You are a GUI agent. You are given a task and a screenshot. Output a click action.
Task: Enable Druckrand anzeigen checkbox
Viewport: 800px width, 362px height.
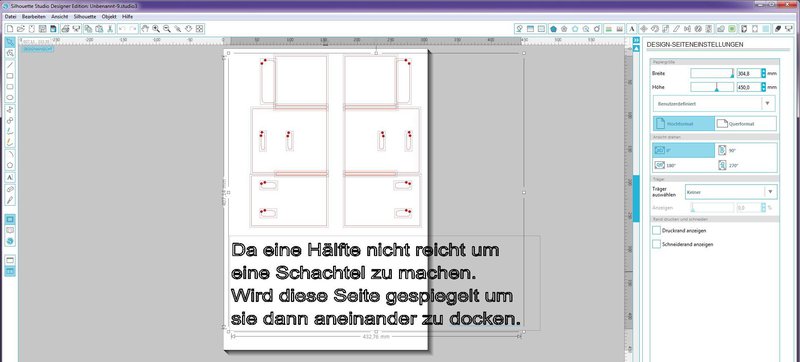pos(656,230)
